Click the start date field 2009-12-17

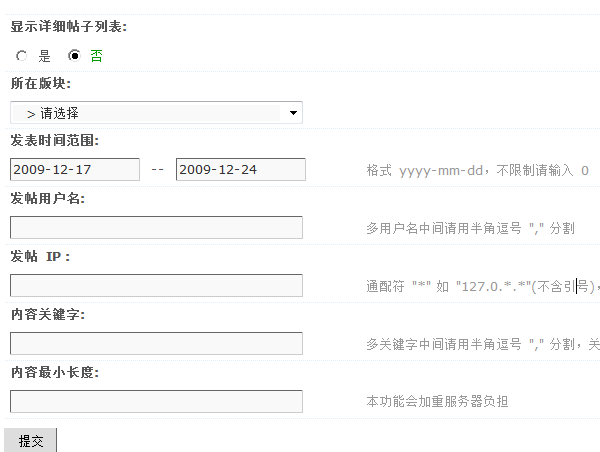coord(75,170)
